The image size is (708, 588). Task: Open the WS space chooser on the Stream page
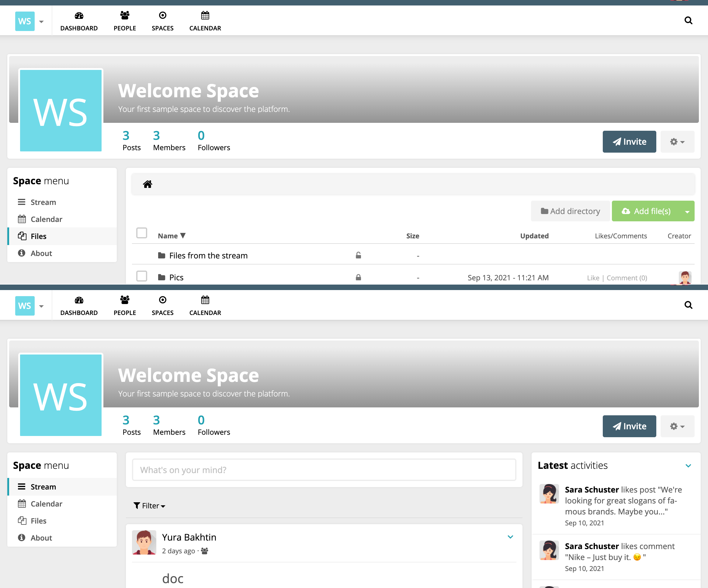[30, 306]
